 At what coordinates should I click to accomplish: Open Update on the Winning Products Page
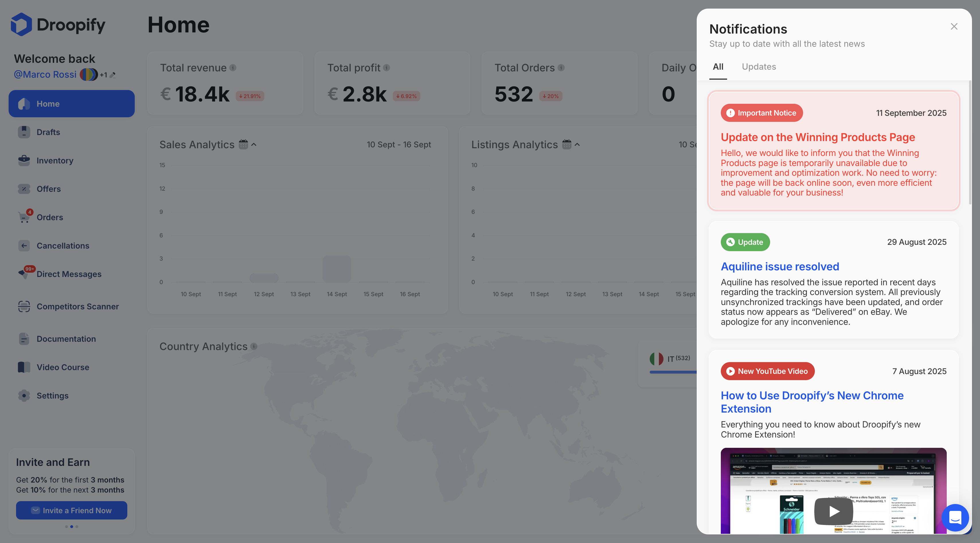point(818,137)
